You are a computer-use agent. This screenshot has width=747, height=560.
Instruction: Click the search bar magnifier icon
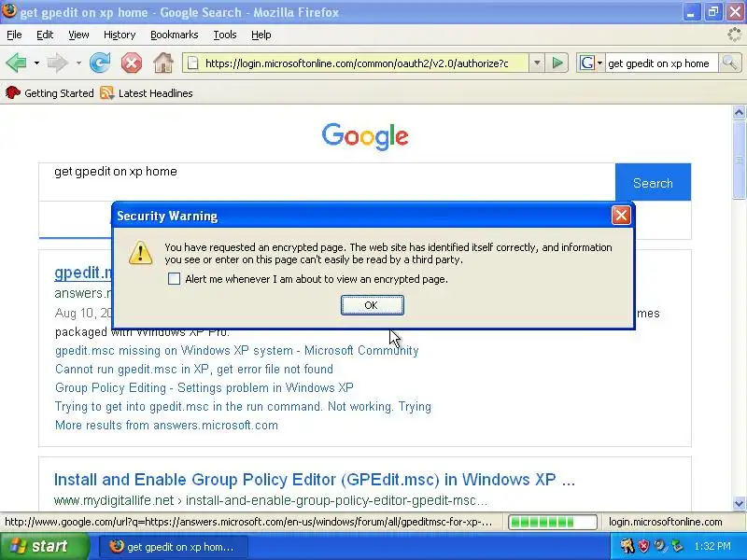click(729, 63)
